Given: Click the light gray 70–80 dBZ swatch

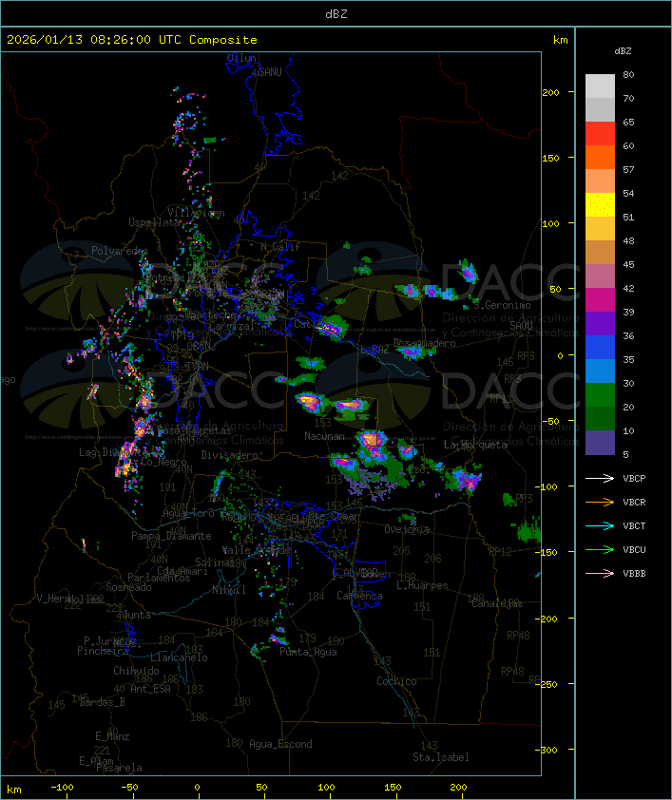Looking at the screenshot, I should click(x=600, y=86).
